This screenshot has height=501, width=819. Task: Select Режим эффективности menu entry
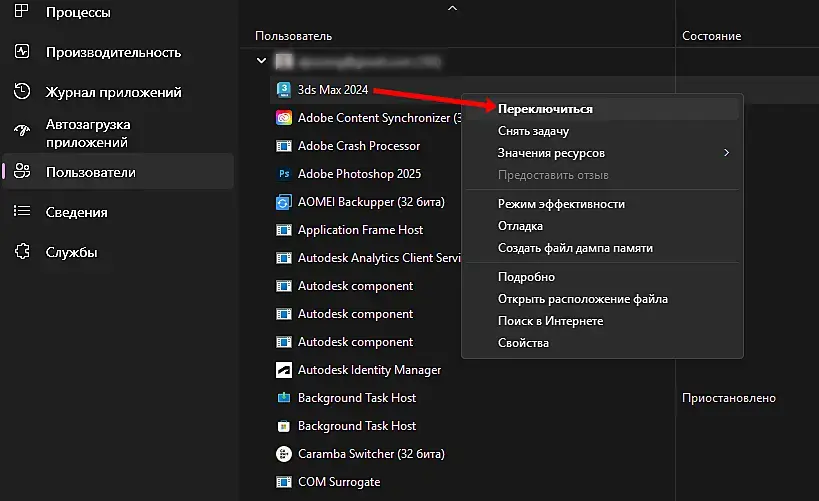pyautogui.click(x=561, y=204)
